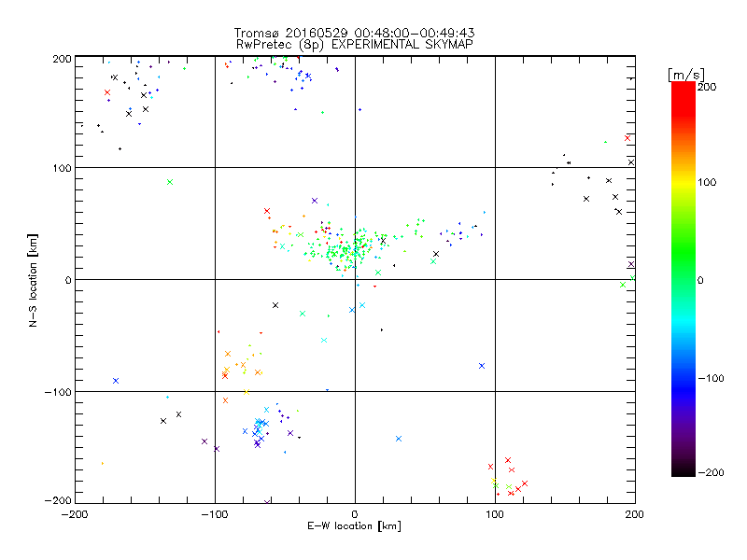Screen dimensions: 747x560
Task: Click the green X marker at the right plot edge
Action: pyautogui.click(x=623, y=285)
